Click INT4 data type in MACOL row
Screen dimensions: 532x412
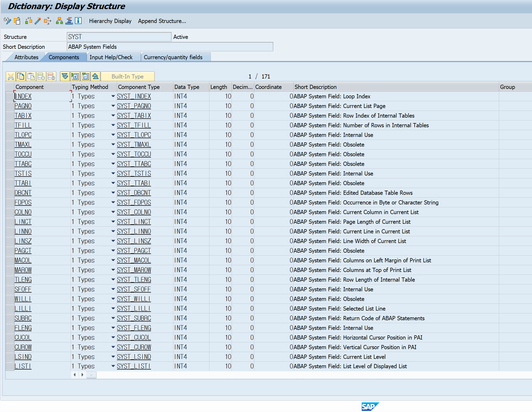point(181,260)
